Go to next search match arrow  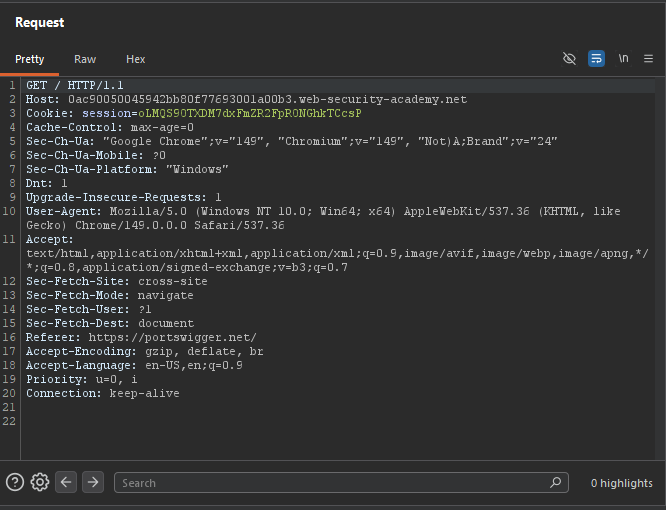[x=93, y=482]
